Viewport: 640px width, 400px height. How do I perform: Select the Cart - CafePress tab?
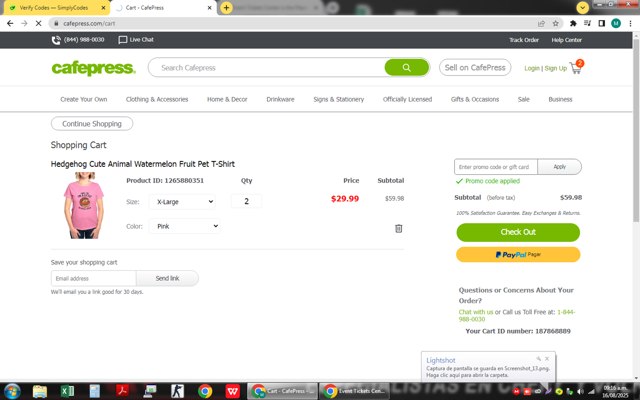pyautogui.click(x=163, y=7)
